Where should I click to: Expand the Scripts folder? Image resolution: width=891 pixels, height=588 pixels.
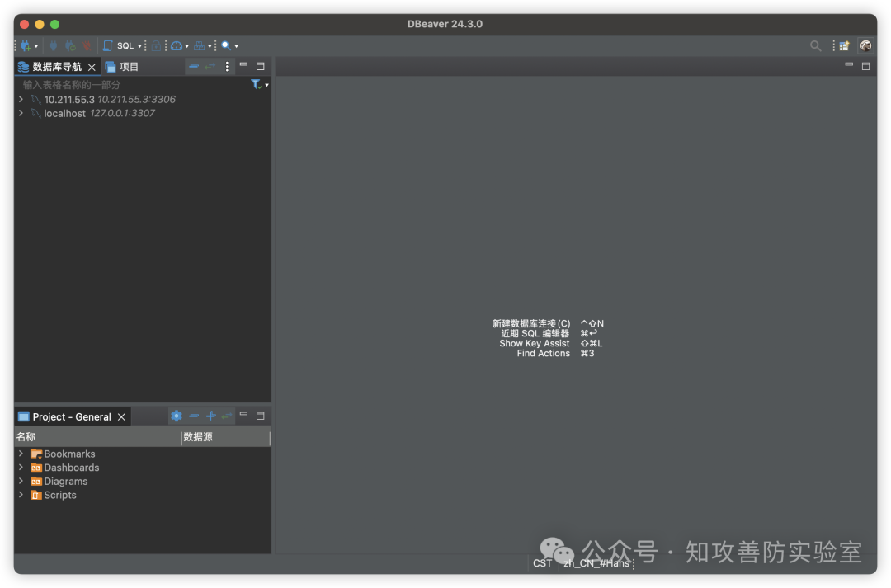pyautogui.click(x=21, y=494)
